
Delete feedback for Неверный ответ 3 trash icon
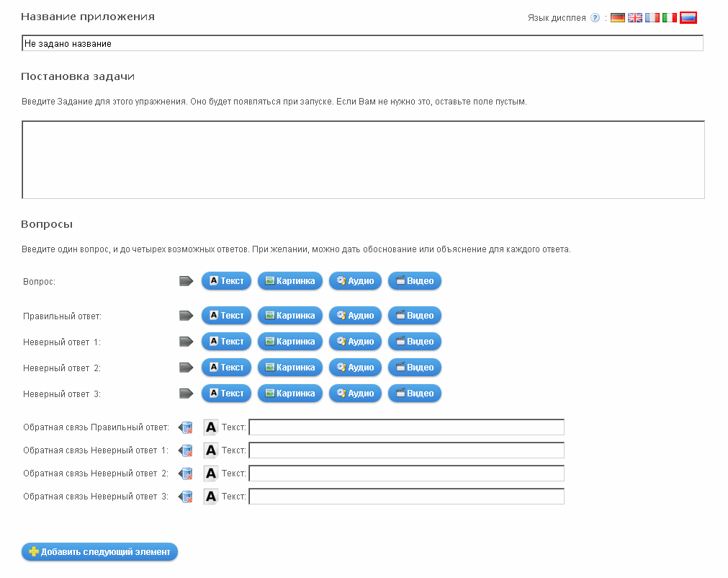point(186,497)
